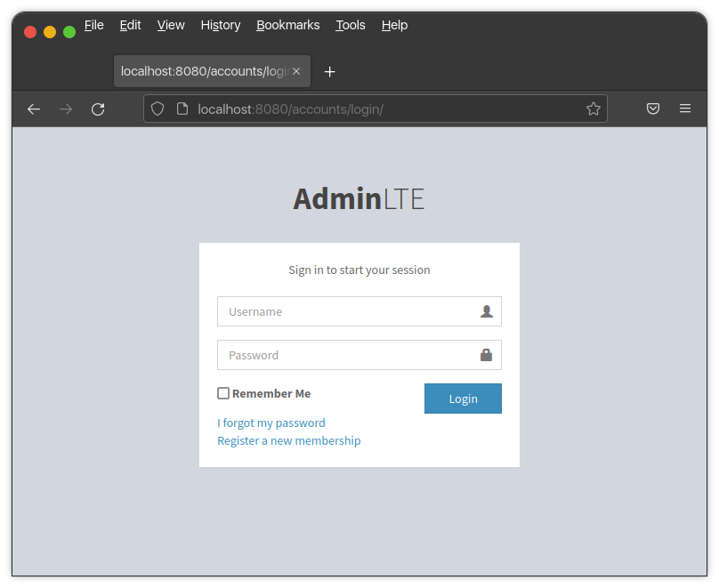Image resolution: width=719 pixels, height=588 pixels.
Task: Go back with the back arrow
Action: pyautogui.click(x=34, y=109)
